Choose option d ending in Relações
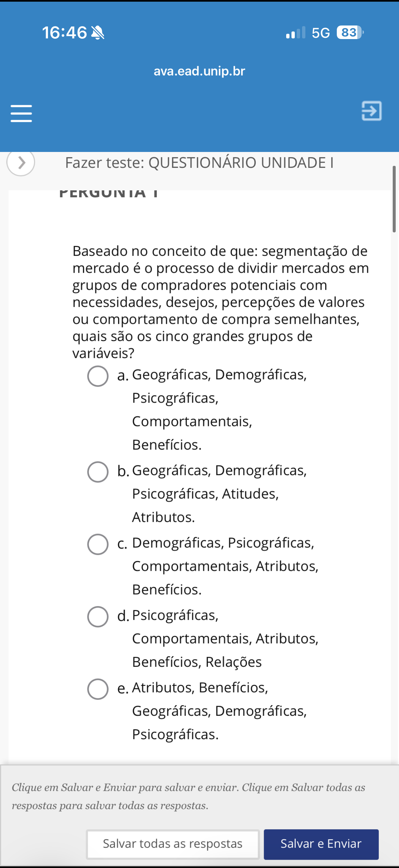The image size is (399, 868). tap(98, 617)
